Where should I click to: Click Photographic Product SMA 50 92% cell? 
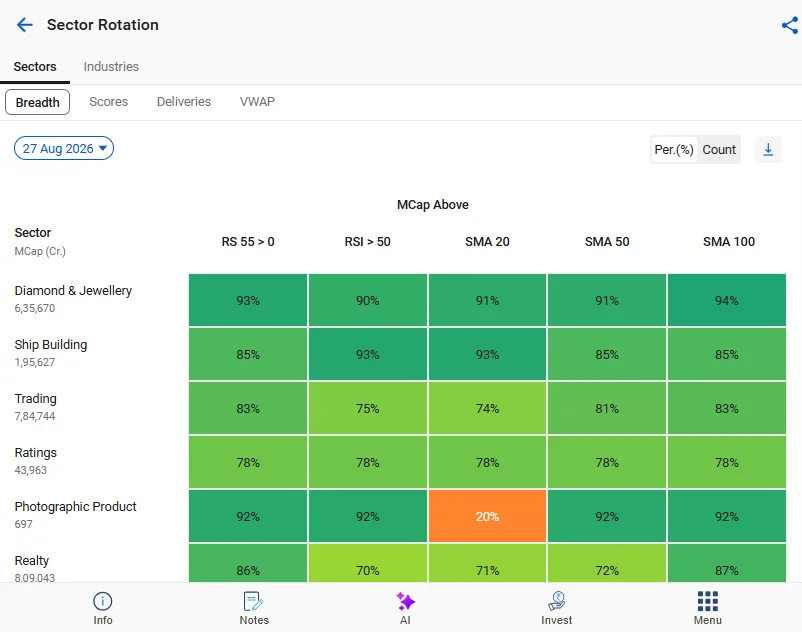pyautogui.click(x=607, y=516)
